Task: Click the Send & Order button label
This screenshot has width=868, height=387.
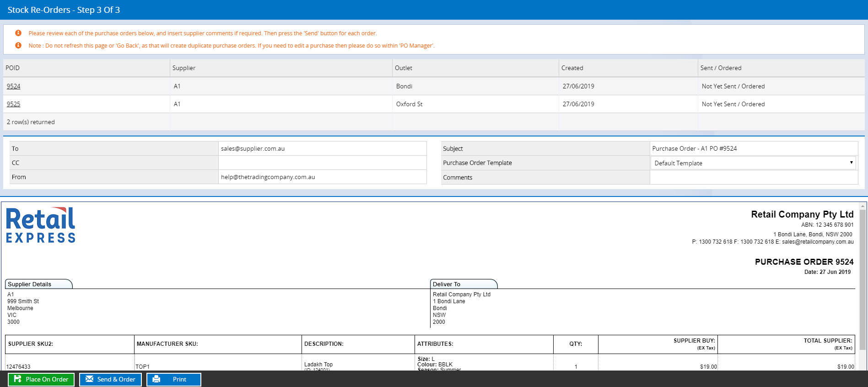Action: tap(116, 379)
